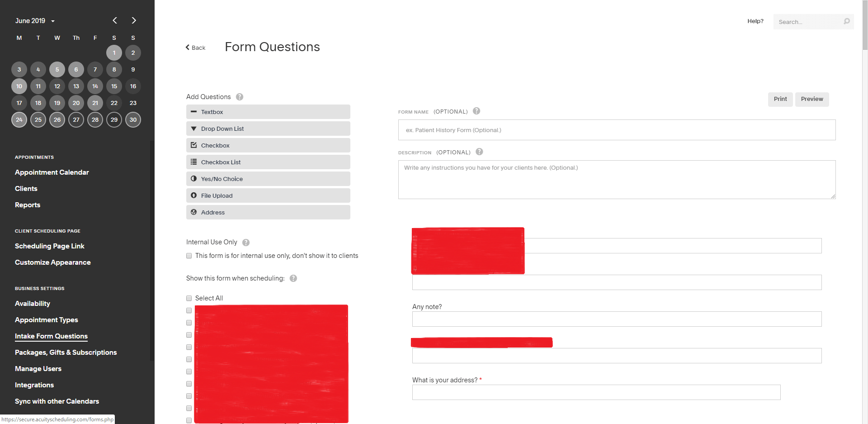Image resolution: width=868 pixels, height=424 pixels.
Task: Add a Drop Down List question
Action: coord(268,129)
